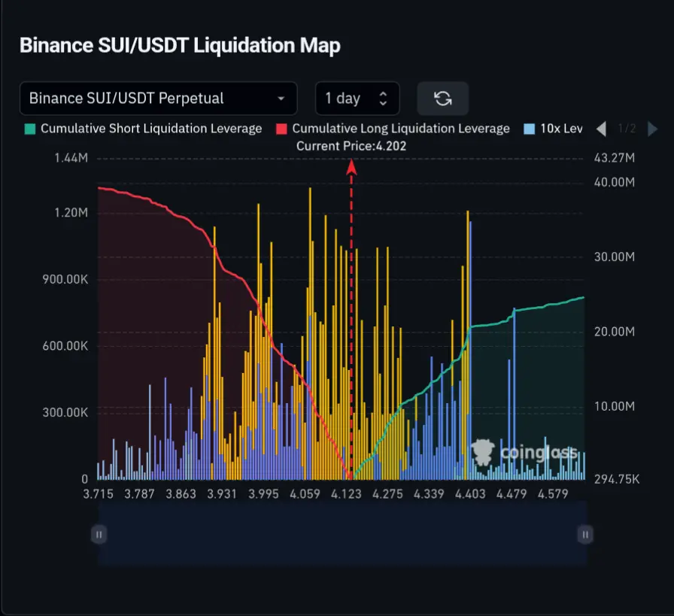Click the refresh icon button

pos(443,99)
